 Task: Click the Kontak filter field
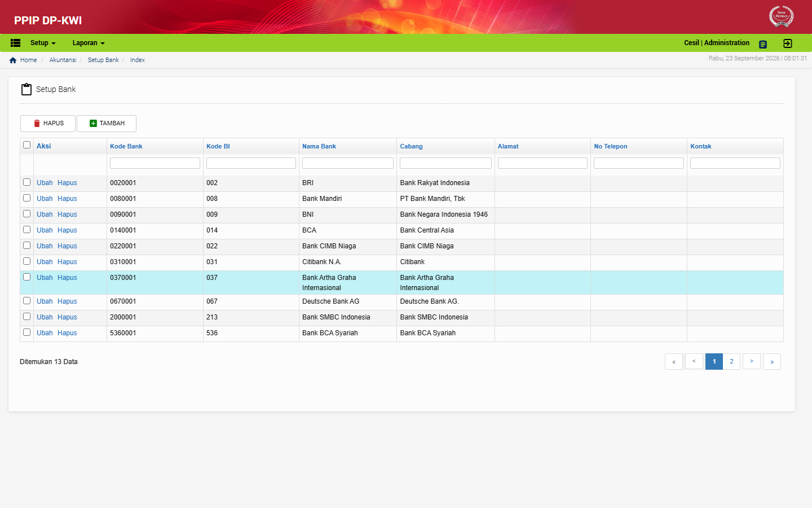click(x=735, y=163)
